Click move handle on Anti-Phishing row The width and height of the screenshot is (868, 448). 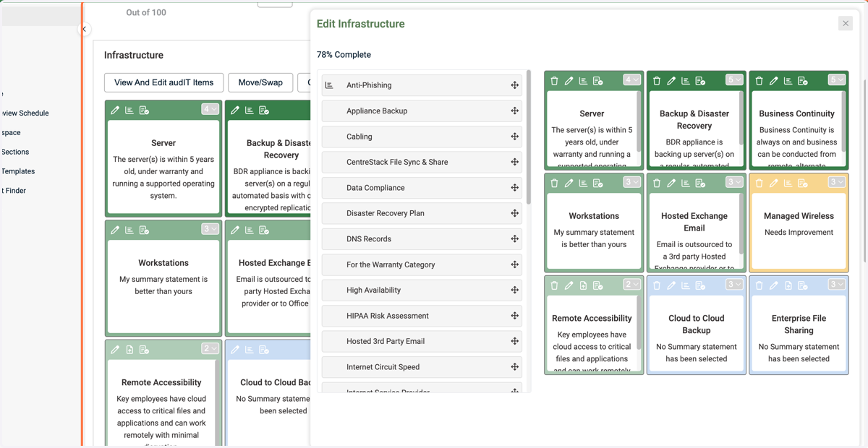[514, 85]
